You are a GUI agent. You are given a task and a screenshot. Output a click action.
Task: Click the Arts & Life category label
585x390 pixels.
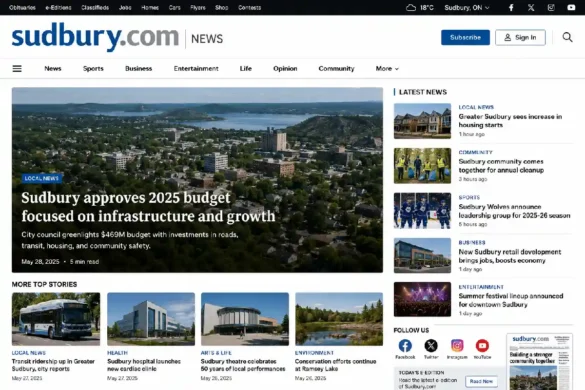point(216,353)
